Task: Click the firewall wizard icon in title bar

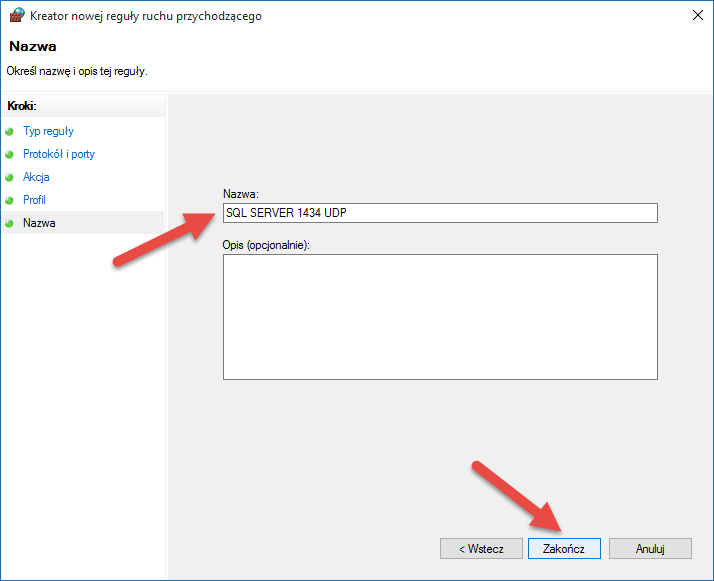Action: tap(15, 16)
